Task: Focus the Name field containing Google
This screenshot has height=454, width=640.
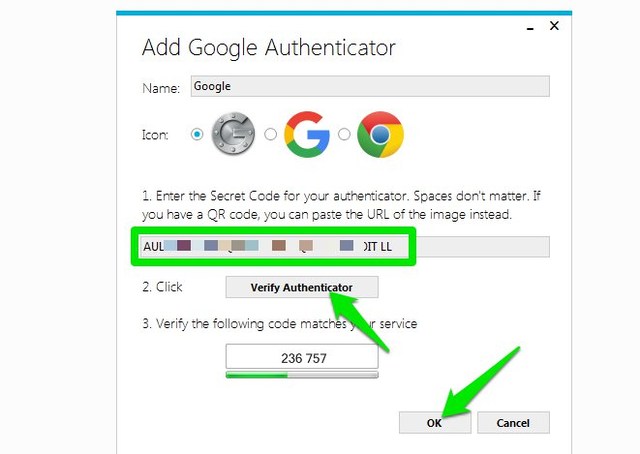Action: tap(370, 86)
